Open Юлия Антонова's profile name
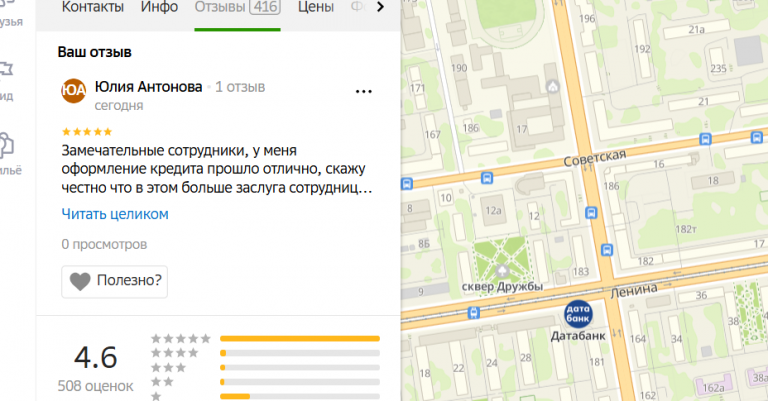 coord(148,87)
